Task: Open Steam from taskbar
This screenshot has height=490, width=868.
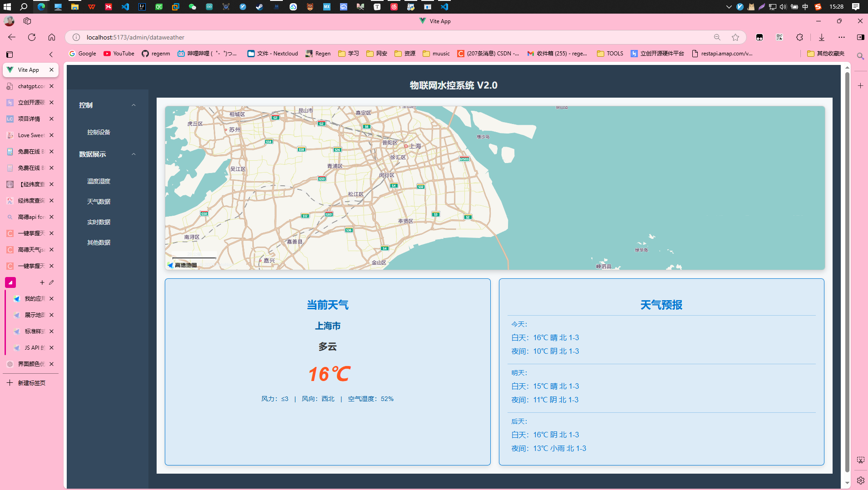Action: click(x=259, y=7)
